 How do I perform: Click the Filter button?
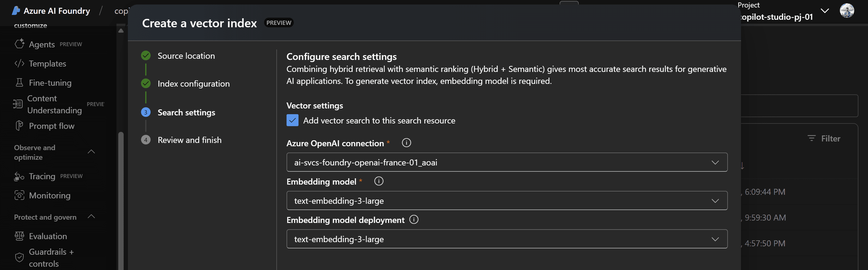coord(824,138)
